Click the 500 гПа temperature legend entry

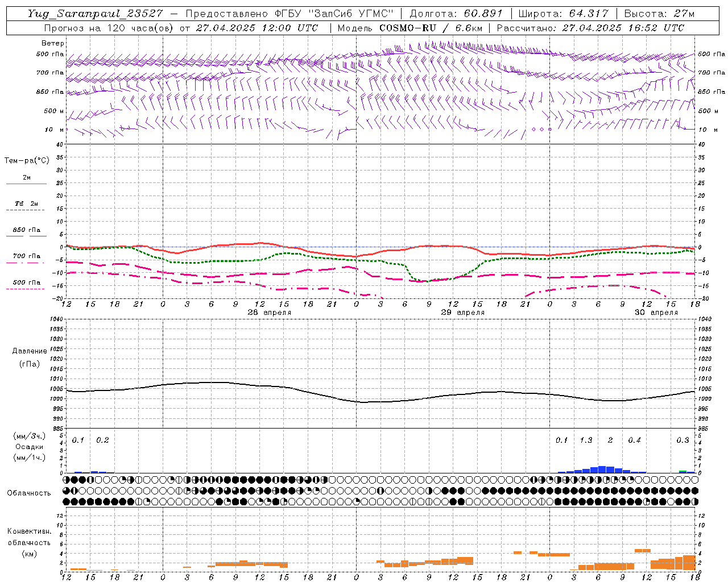tap(27, 282)
